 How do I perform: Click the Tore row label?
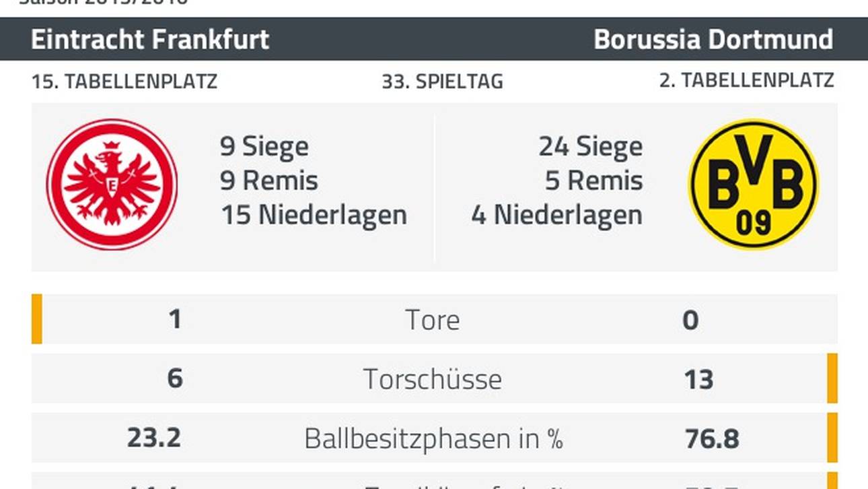(433, 320)
